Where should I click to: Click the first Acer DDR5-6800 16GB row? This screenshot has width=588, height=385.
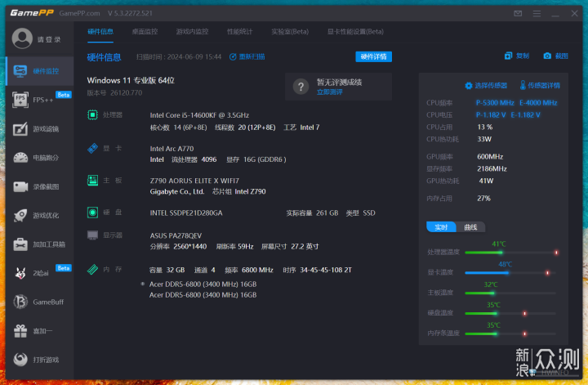(203, 284)
